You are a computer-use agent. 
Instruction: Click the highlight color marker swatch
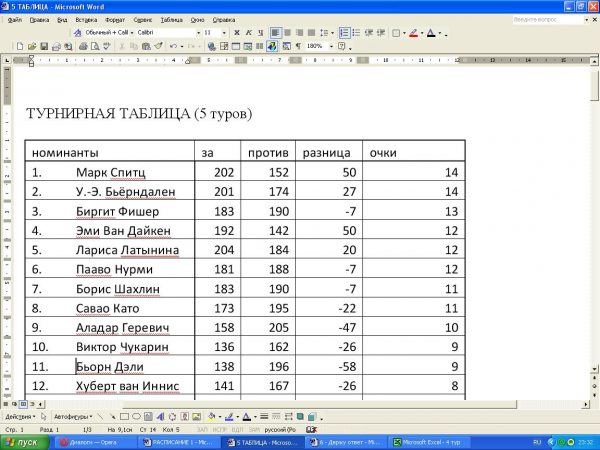(x=414, y=33)
